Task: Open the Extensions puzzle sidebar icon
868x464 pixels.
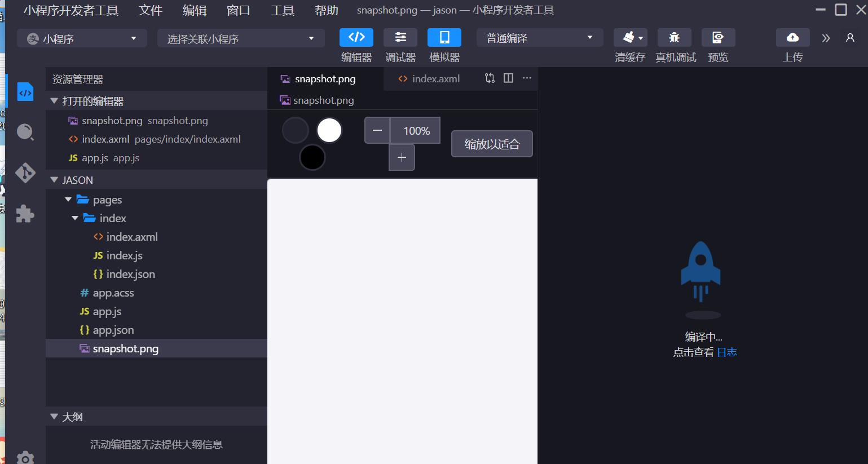Action: pos(25,214)
